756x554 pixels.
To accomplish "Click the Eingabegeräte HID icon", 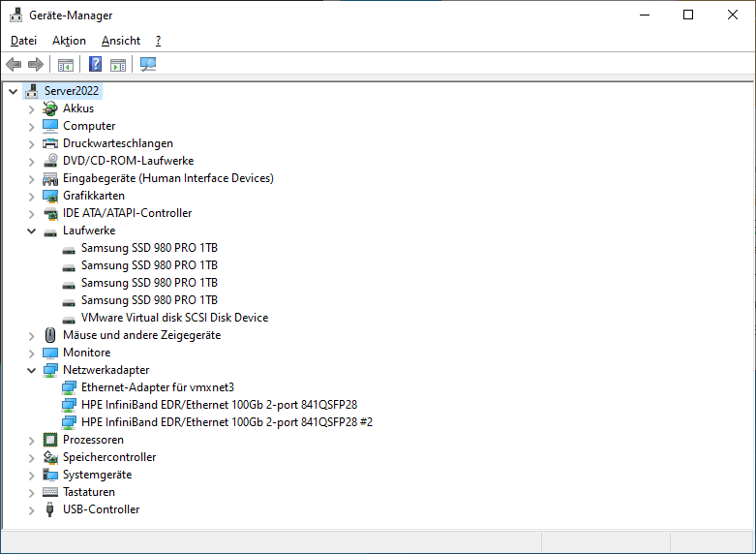I will tap(50, 178).
